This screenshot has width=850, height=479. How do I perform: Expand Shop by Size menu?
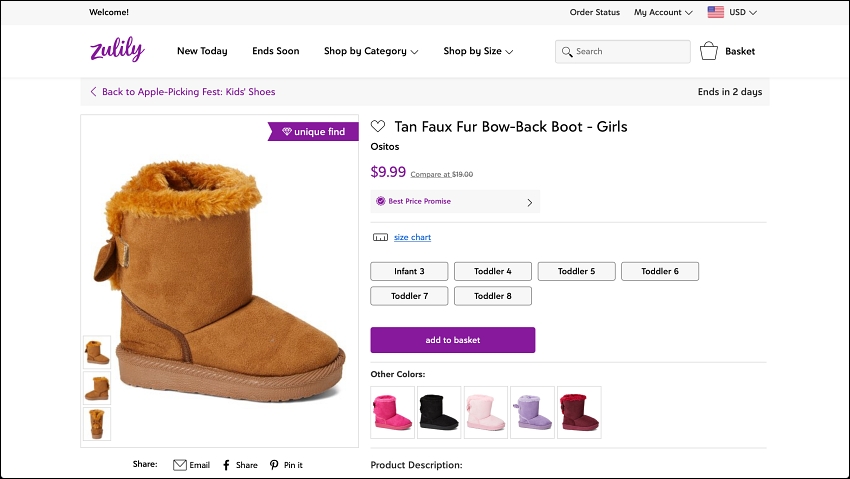(x=478, y=51)
